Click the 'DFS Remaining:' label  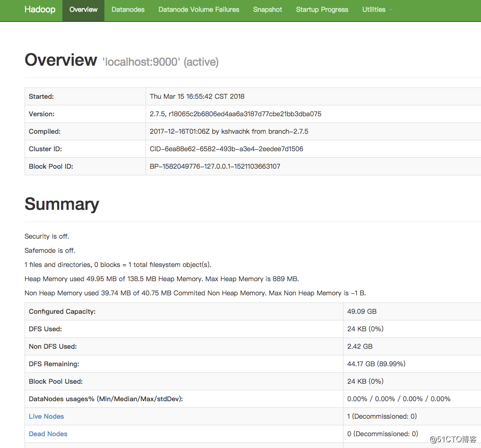click(x=54, y=364)
